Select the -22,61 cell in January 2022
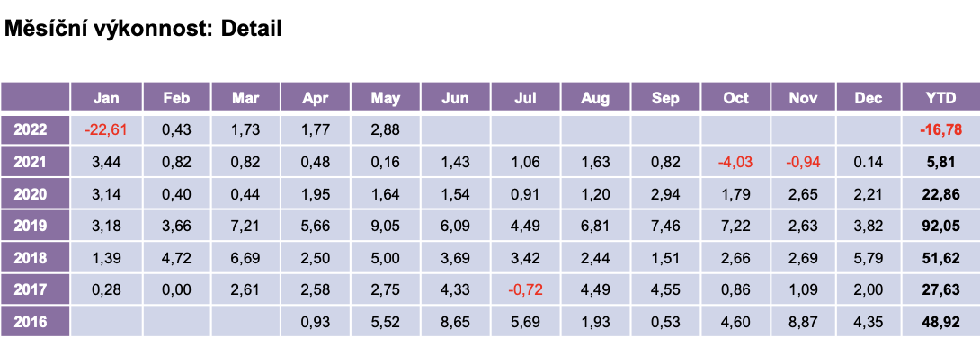This screenshot has width=980, height=338. click(x=106, y=130)
